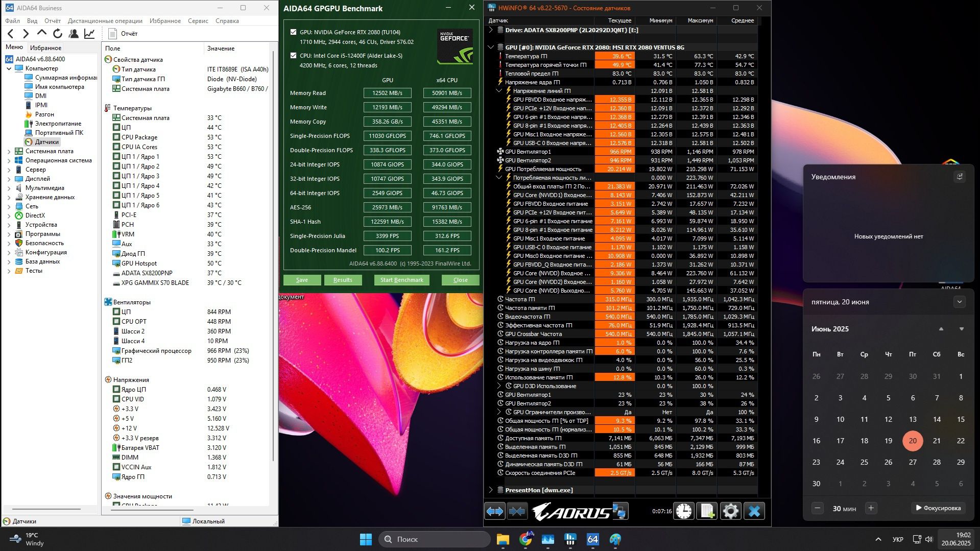980x551 pixels.
Task: Click Save in GPGPU Benchmark
Action: 302,280
